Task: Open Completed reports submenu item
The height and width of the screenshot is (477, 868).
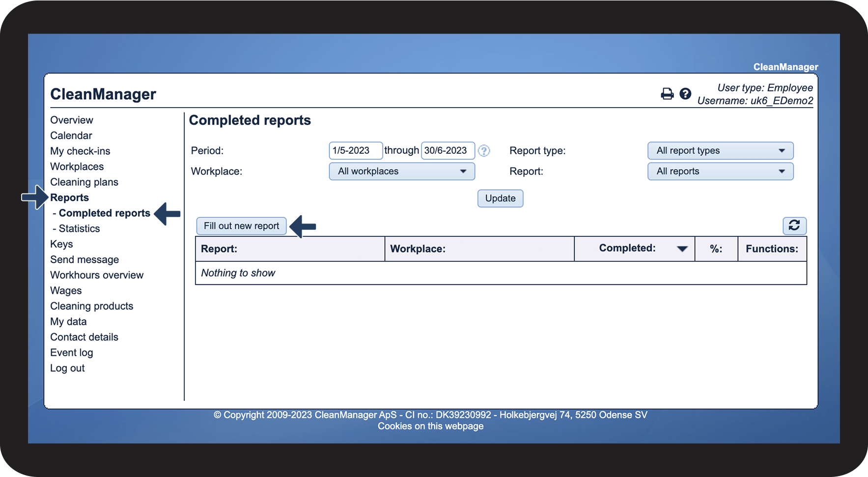Action: [x=104, y=213]
